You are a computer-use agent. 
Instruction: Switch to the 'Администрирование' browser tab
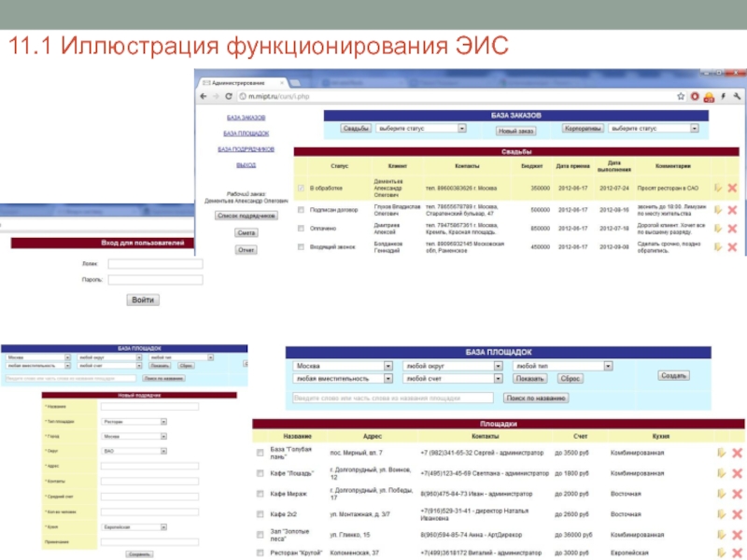coord(238,82)
